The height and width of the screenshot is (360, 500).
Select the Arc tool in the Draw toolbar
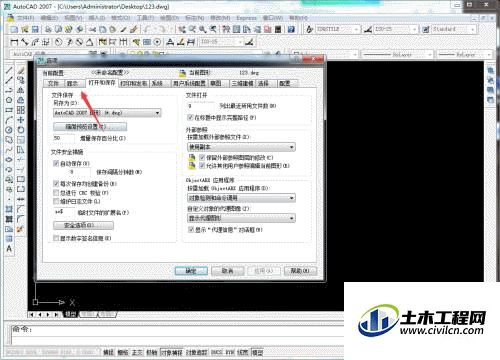(x=9, y=120)
